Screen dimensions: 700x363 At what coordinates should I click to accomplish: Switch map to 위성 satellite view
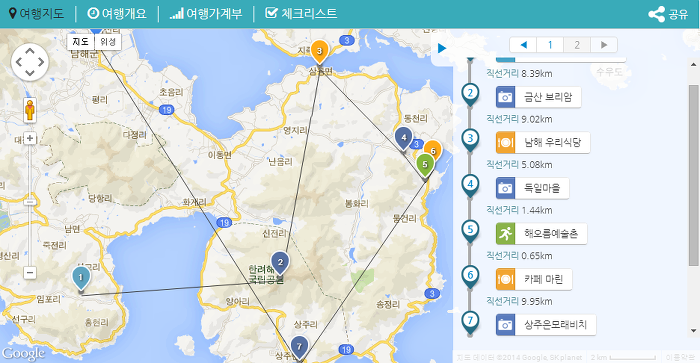point(108,42)
